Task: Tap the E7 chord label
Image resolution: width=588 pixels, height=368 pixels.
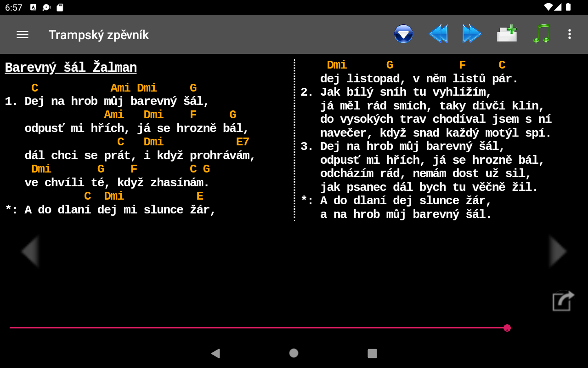Action: coord(243,142)
